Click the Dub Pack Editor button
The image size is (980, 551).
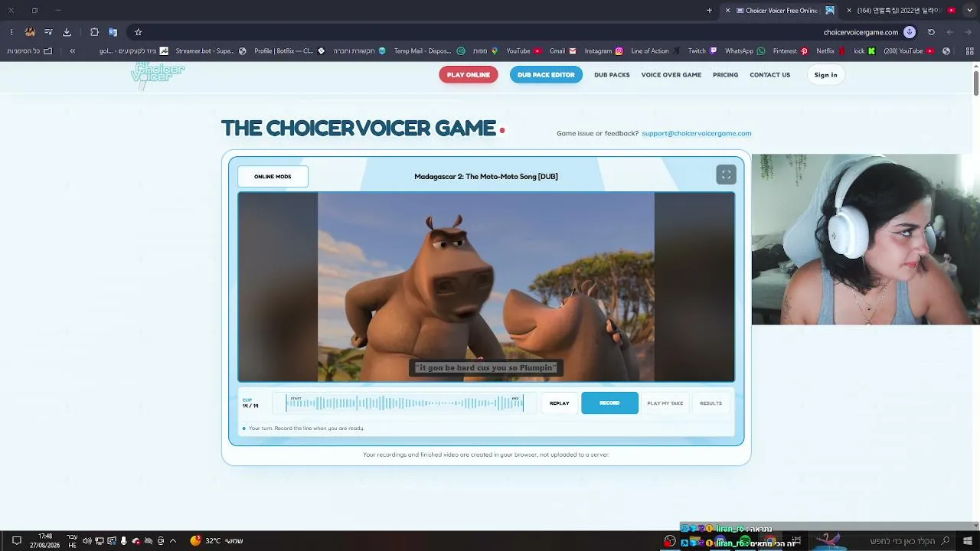pyautogui.click(x=546, y=75)
